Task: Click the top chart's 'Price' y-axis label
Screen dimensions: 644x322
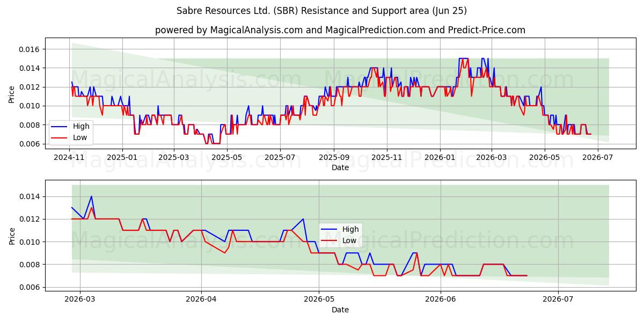Action: click(x=12, y=94)
